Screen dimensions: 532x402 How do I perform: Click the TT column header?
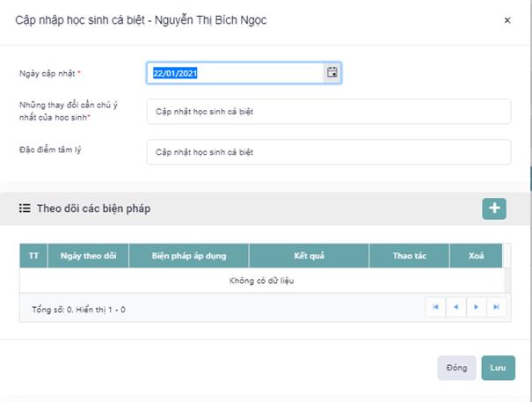(x=34, y=256)
